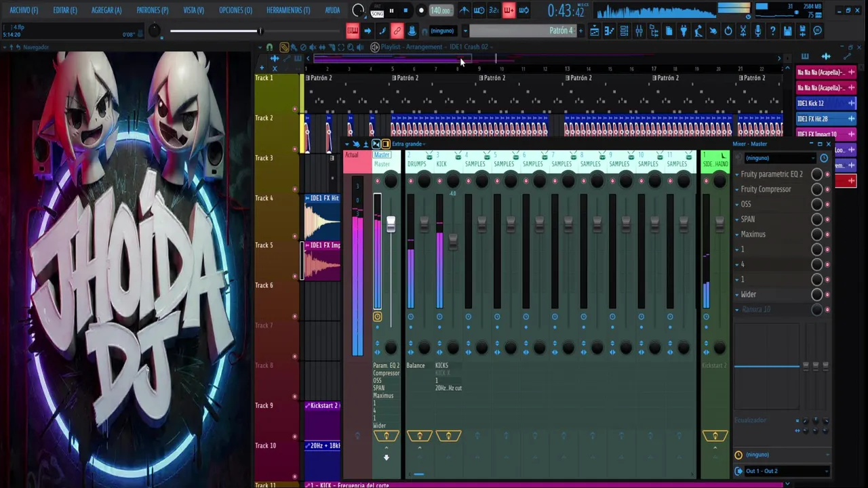
Task: Toggle Wider effect enable light
Action: click(827, 295)
